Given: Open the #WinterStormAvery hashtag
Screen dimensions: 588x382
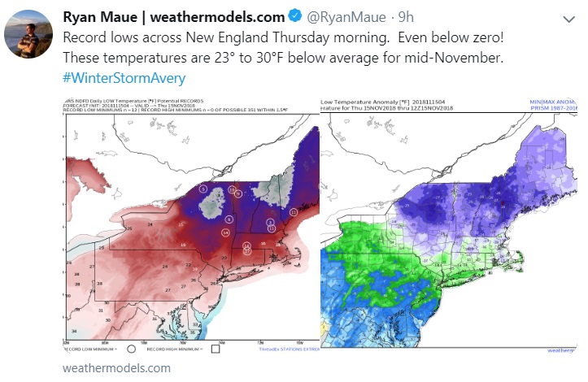Looking at the screenshot, I should (x=124, y=78).
